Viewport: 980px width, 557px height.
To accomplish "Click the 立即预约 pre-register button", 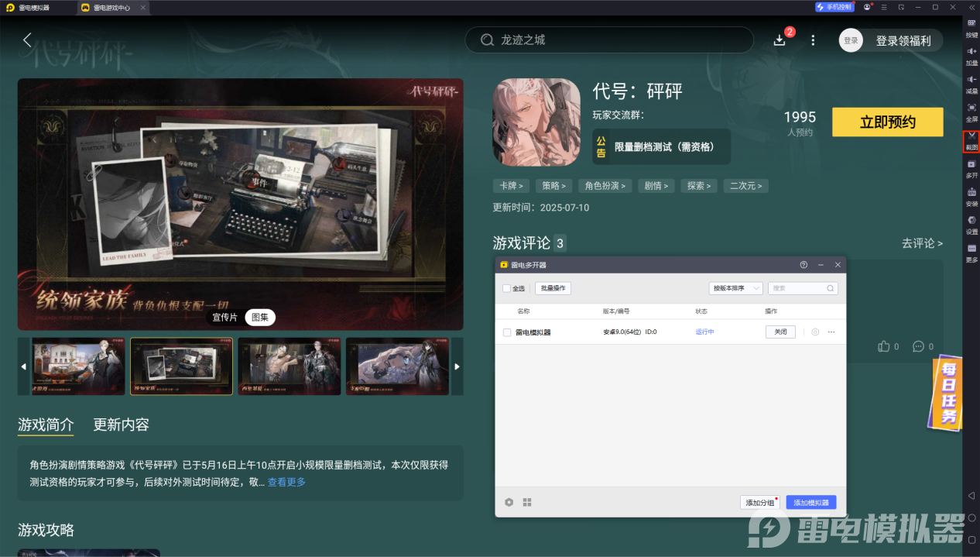I will click(887, 122).
